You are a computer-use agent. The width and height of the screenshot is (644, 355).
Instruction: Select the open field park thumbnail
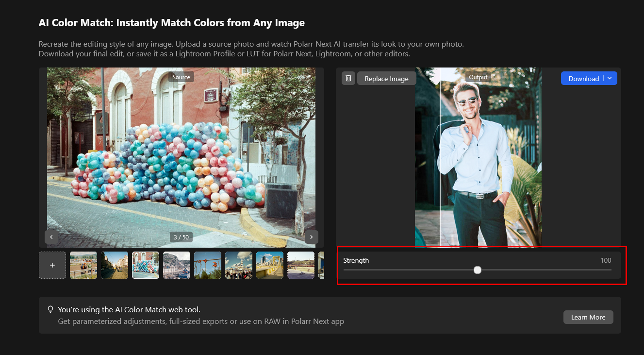301,265
